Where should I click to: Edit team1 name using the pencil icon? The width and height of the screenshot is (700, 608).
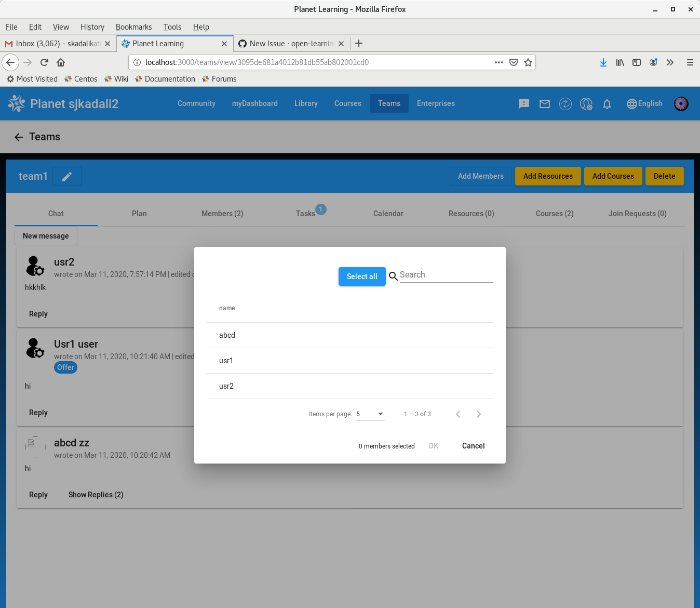66,176
